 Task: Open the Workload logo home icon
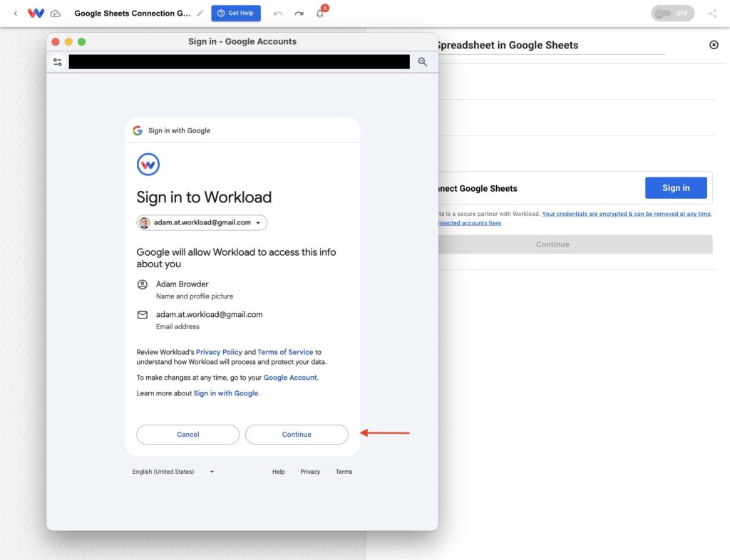[x=36, y=13]
